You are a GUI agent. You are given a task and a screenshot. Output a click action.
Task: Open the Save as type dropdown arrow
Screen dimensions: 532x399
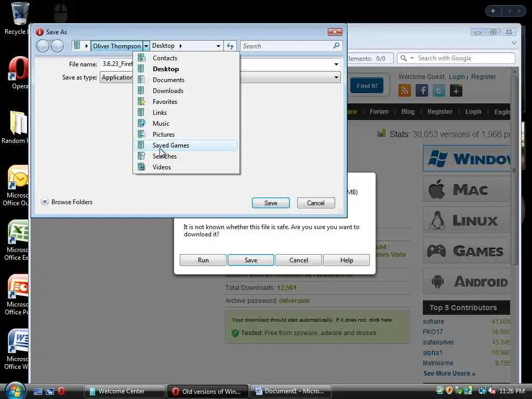pyautogui.click(x=336, y=77)
